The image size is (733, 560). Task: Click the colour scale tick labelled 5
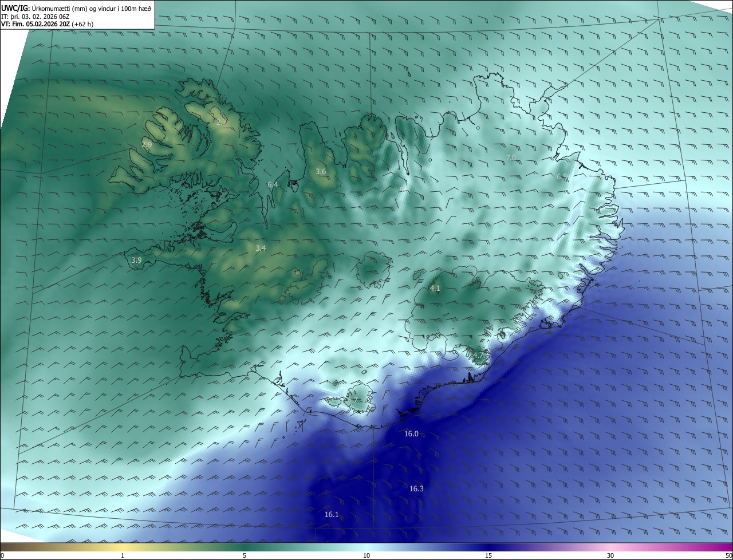coord(245,555)
